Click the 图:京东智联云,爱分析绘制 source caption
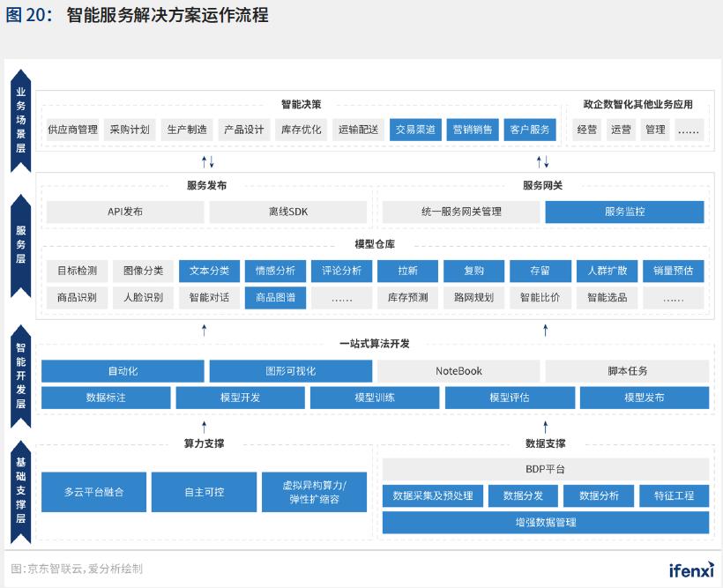 pyautogui.click(x=77, y=569)
